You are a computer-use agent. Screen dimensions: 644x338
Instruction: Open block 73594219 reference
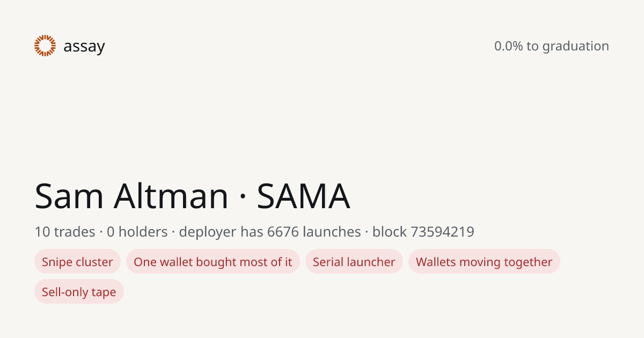click(423, 232)
